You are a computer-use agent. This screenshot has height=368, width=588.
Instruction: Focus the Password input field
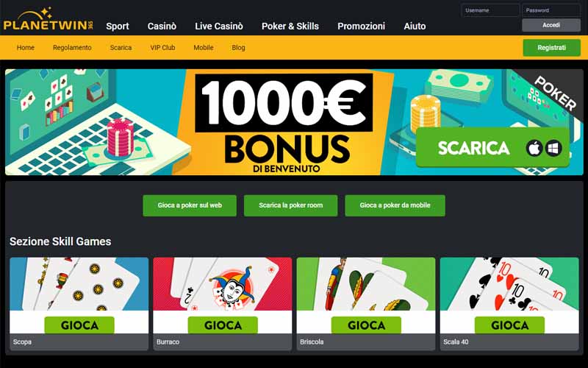click(x=551, y=10)
